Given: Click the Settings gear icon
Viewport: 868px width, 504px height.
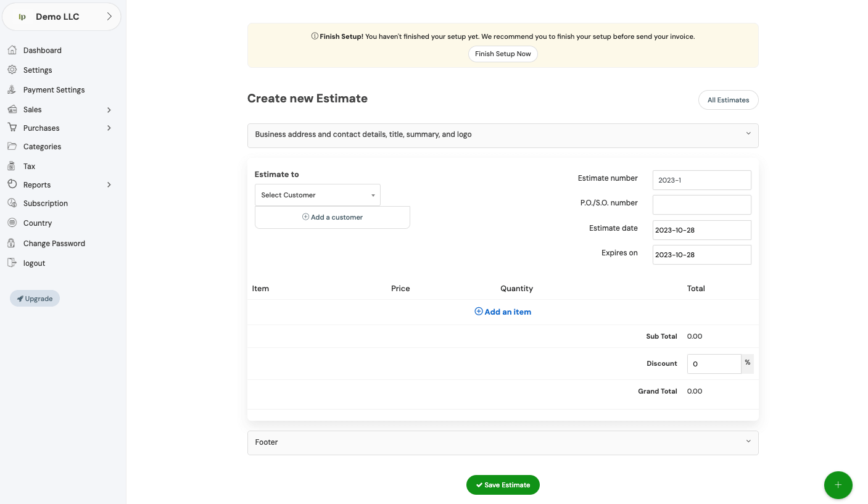Looking at the screenshot, I should (12, 70).
